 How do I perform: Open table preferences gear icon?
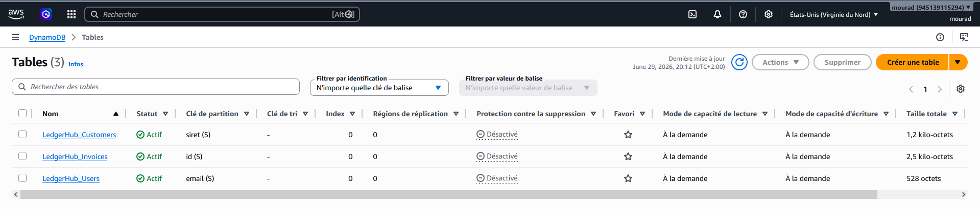(961, 89)
